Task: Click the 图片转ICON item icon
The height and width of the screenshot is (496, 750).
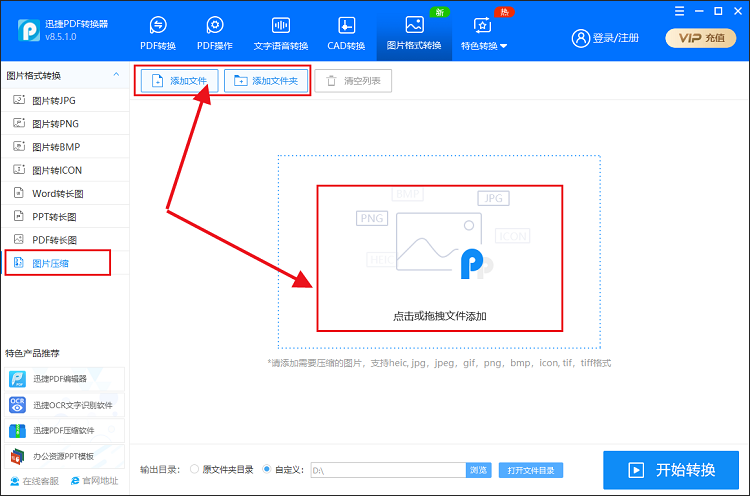Action: [19, 169]
